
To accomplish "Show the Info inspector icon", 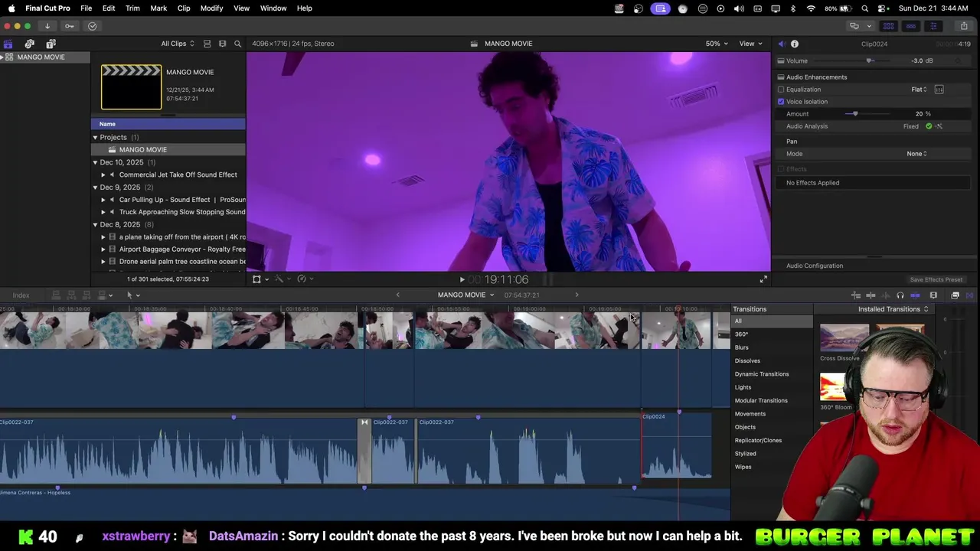I will 795,44.
